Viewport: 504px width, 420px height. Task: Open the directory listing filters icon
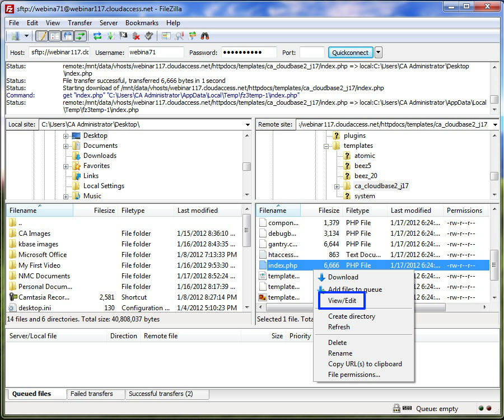pyautogui.click(x=166, y=36)
